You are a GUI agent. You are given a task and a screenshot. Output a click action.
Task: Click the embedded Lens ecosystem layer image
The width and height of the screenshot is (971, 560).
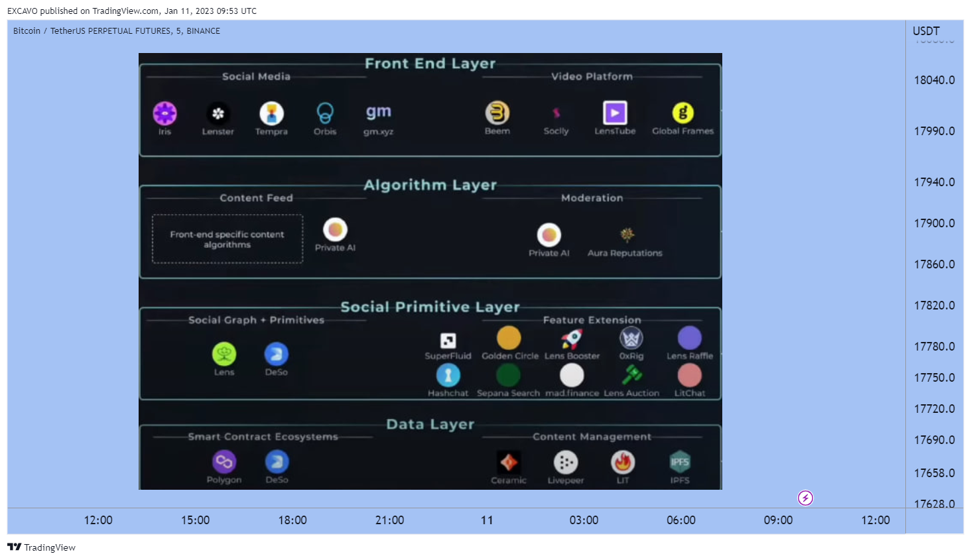[x=430, y=271]
